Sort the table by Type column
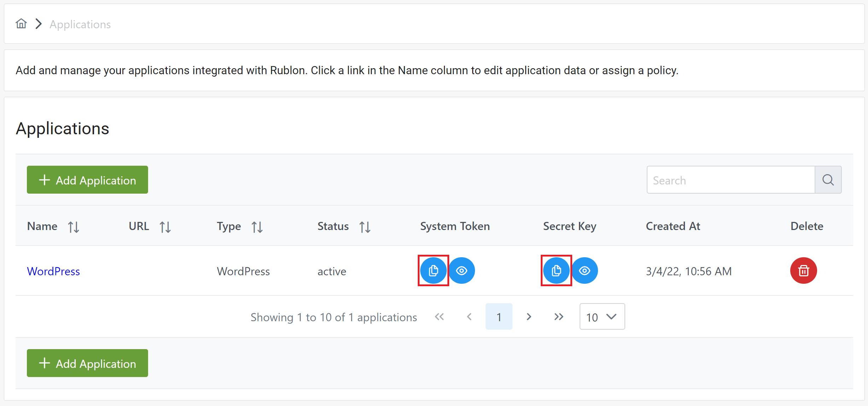 (257, 227)
